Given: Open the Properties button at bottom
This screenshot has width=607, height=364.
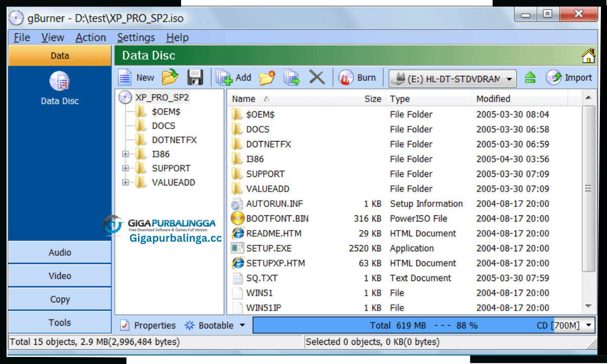Looking at the screenshot, I should 148,325.
